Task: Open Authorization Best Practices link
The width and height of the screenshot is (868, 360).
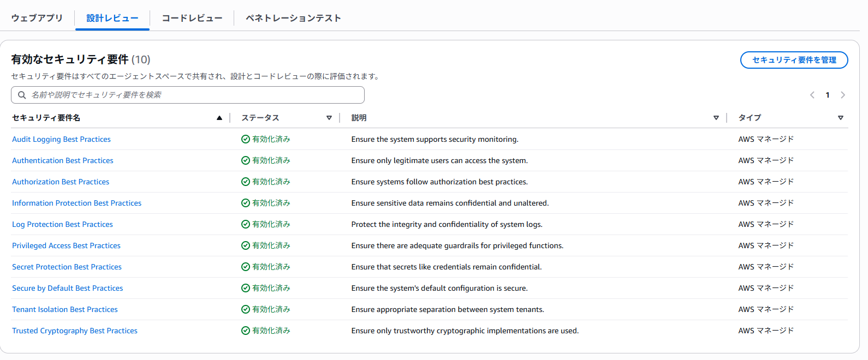Action: coord(61,182)
